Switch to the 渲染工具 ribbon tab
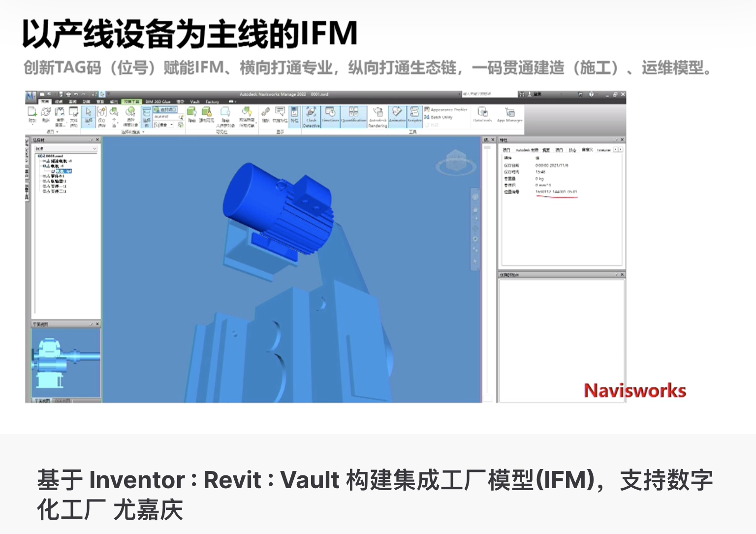The height and width of the screenshot is (534, 756). [131, 101]
